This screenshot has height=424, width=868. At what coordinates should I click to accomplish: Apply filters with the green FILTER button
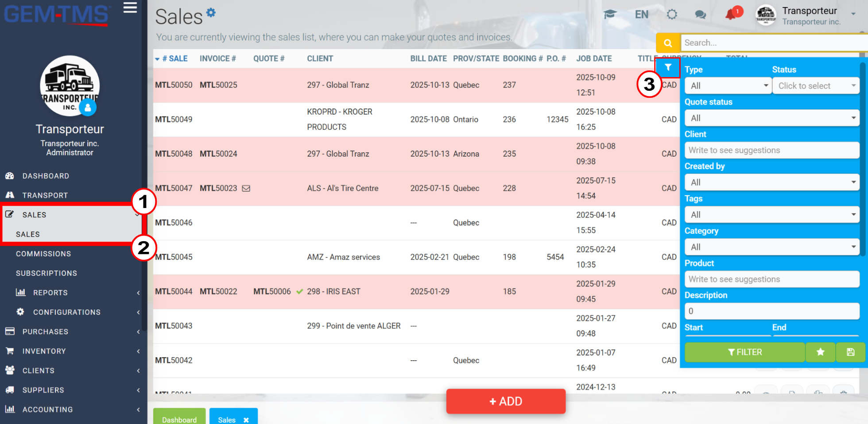click(x=745, y=352)
